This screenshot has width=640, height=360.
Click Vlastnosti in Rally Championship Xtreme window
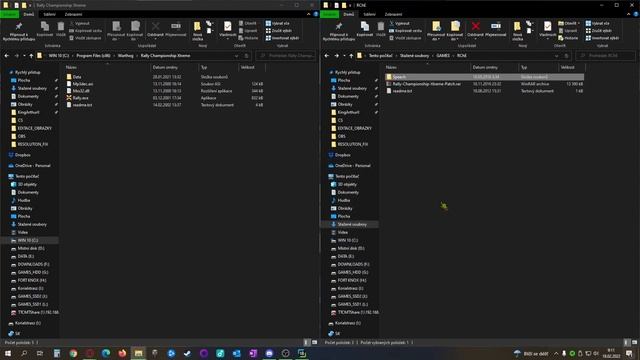(x=227, y=29)
